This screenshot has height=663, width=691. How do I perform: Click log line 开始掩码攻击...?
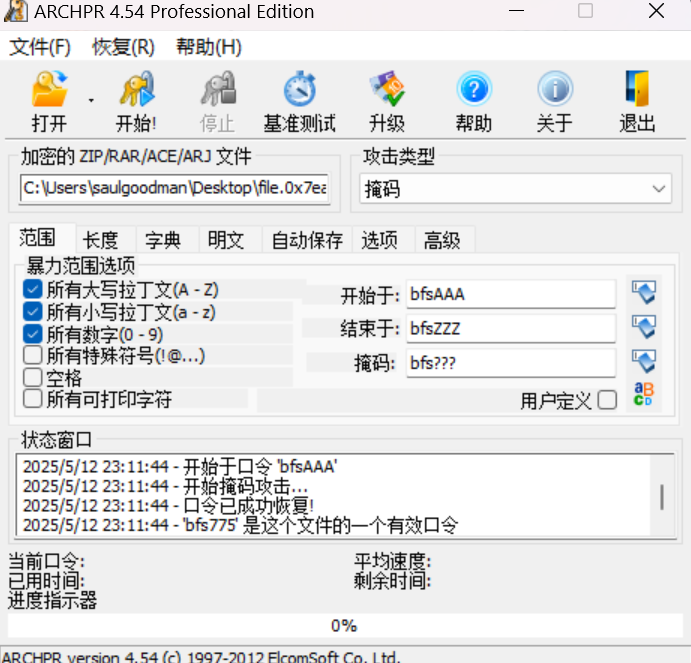(165, 486)
